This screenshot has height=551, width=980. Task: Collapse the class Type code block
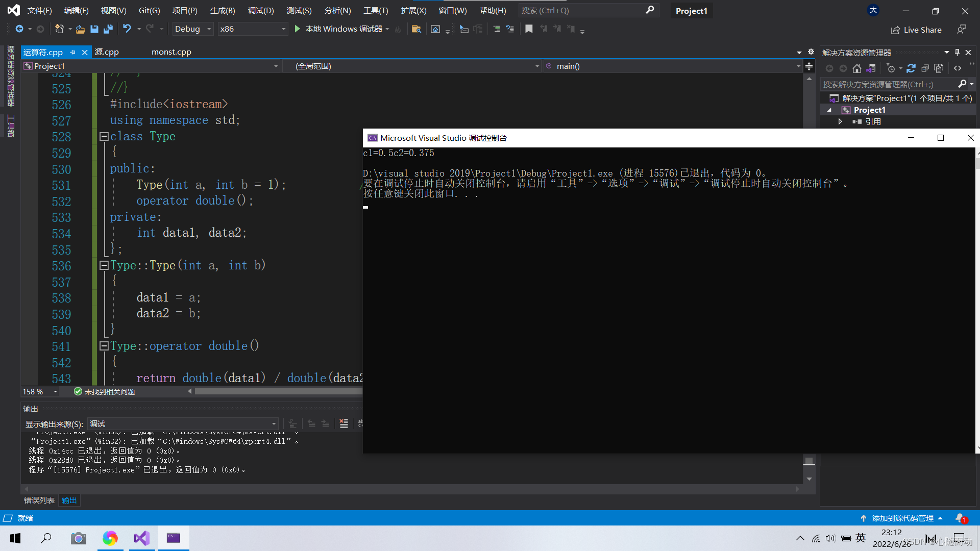coord(104,136)
